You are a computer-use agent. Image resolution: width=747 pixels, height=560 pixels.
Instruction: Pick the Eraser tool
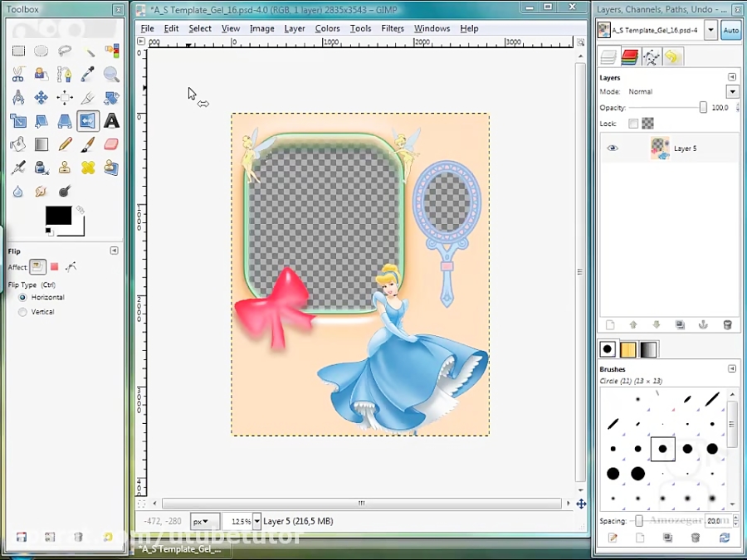[x=110, y=144]
